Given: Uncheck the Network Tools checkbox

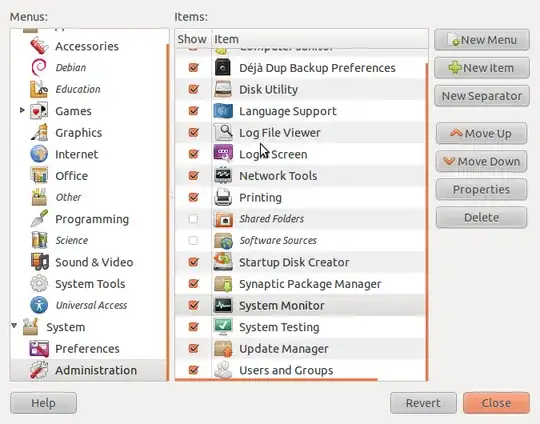Looking at the screenshot, I should [194, 176].
